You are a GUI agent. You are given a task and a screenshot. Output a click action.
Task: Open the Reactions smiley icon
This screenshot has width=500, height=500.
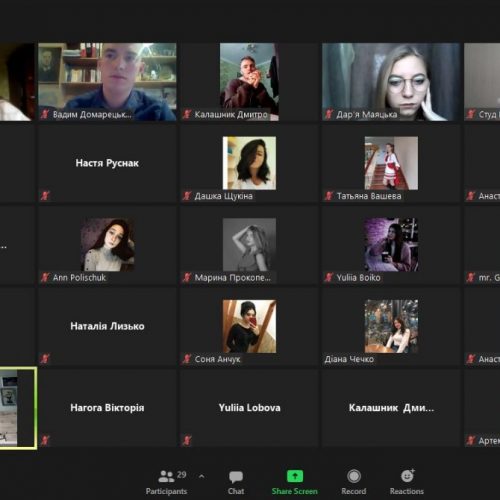pos(407,476)
